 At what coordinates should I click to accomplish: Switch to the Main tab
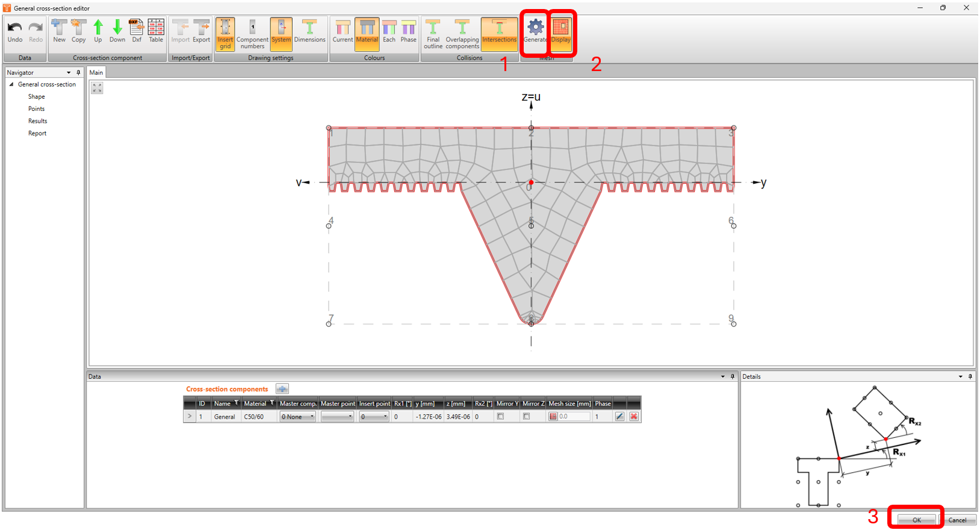coord(96,72)
